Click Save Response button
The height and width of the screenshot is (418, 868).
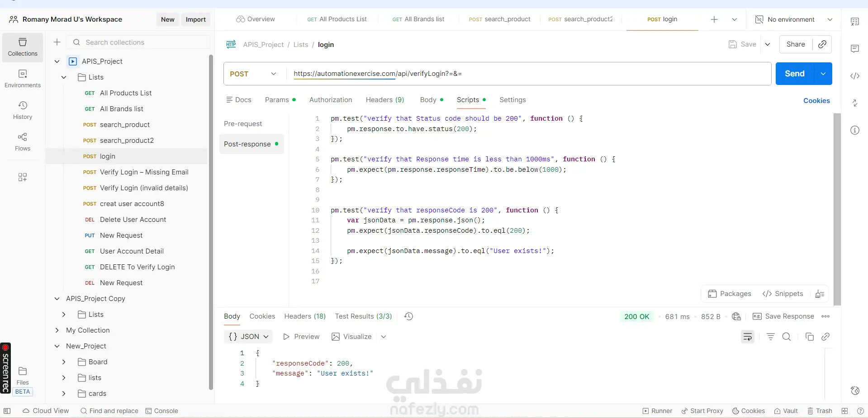[783, 316]
